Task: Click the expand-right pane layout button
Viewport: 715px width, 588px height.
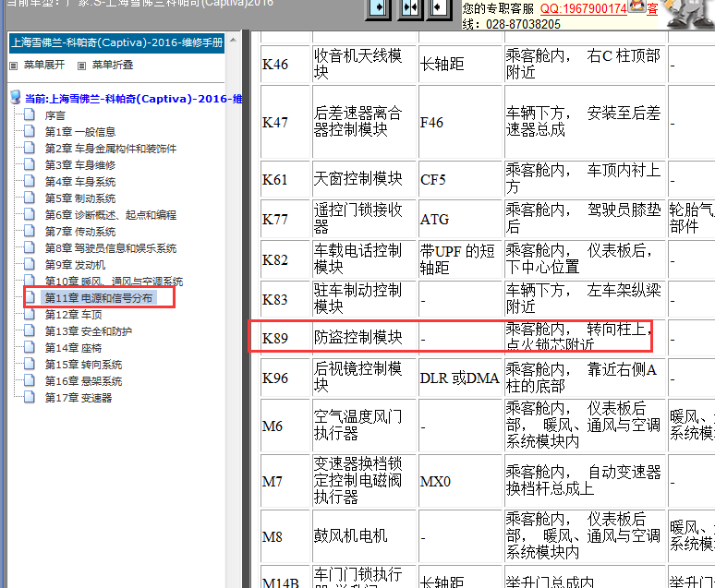Action: (379, 8)
